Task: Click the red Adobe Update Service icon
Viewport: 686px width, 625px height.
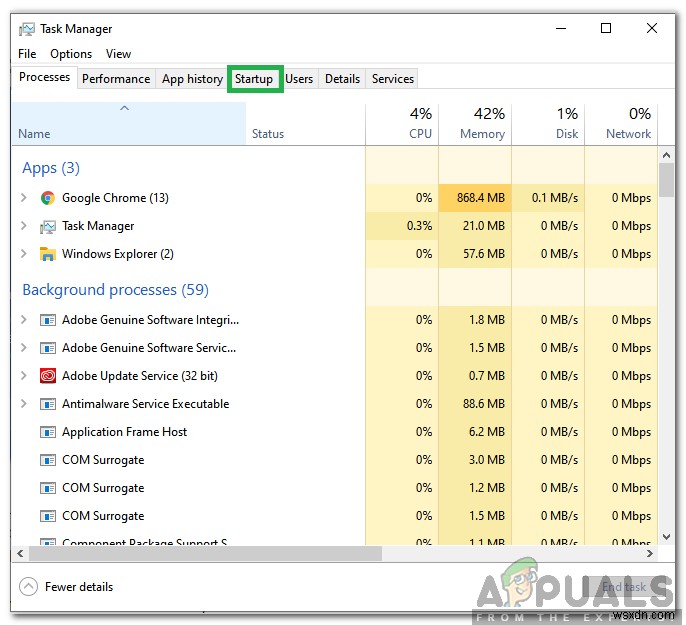Action: tap(48, 376)
